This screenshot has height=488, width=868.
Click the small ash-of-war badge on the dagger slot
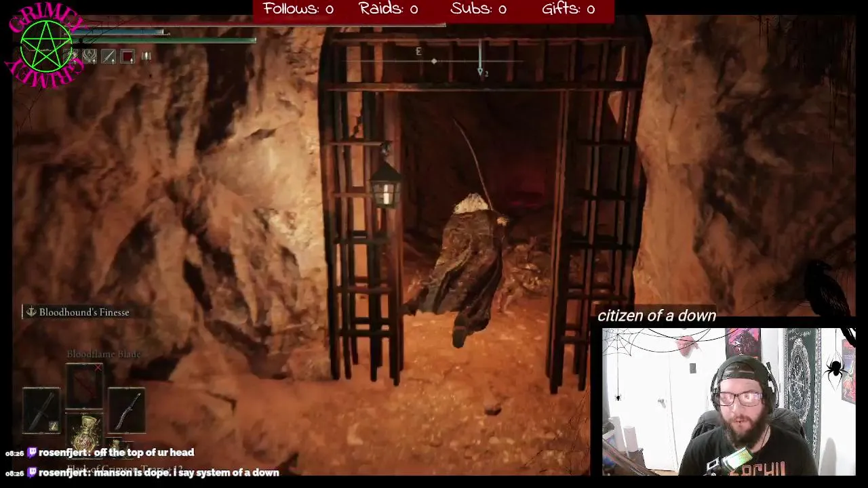(53, 426)
